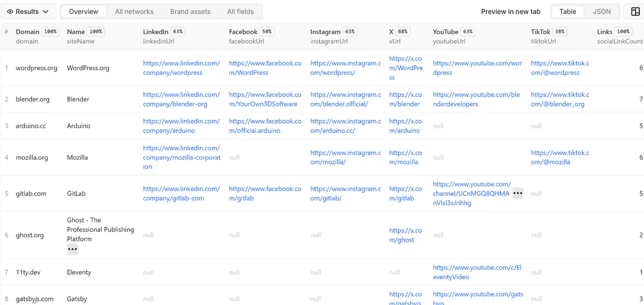Image resolution: width=644 pixels, height=305 pixels.
Task: Open the Results dropdown
Action: point(28,12)
